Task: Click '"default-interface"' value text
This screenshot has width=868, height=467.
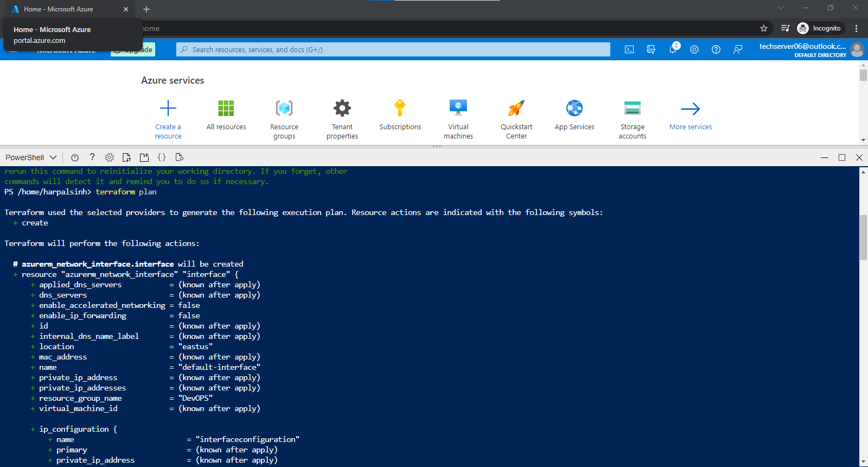Action: point(219,367)
